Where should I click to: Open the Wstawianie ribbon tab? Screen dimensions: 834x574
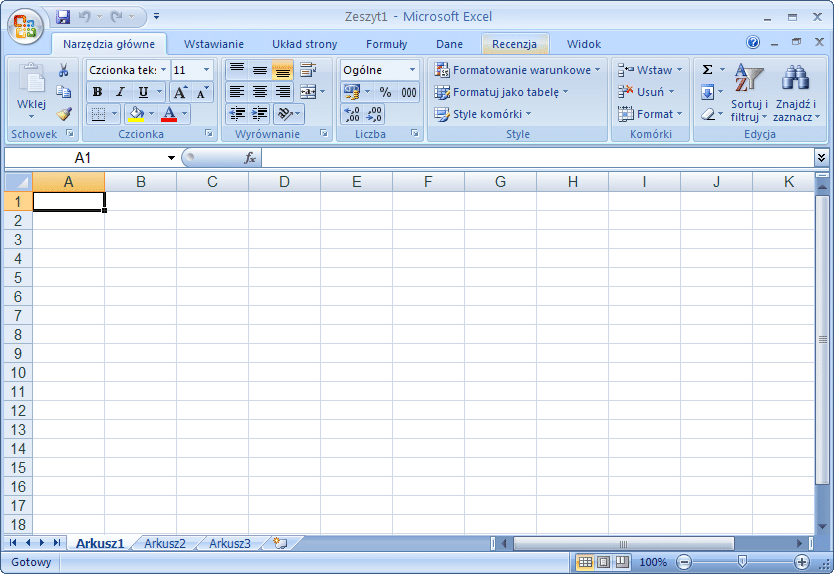point(214,44)
